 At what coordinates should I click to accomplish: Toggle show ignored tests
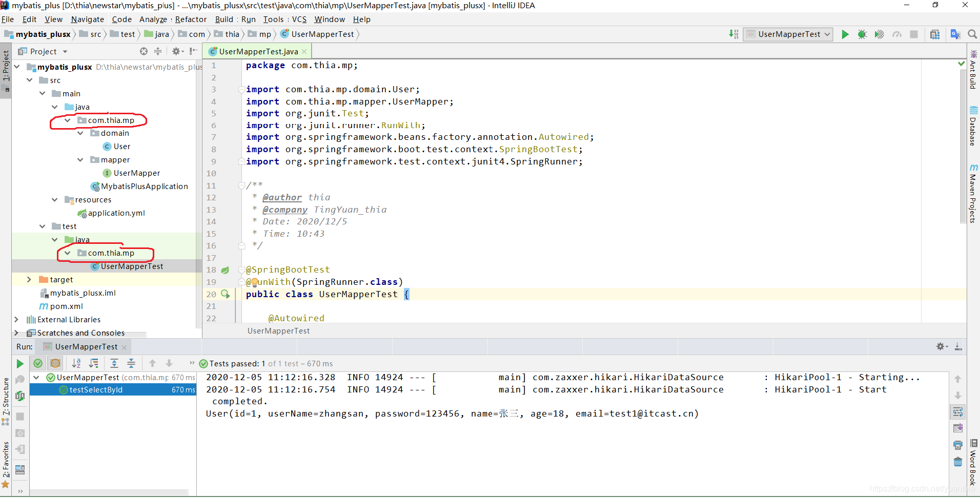click(55, 364)
